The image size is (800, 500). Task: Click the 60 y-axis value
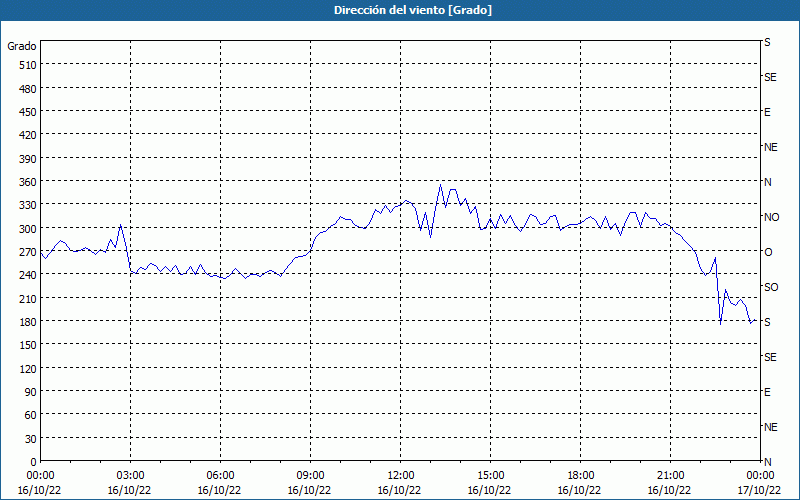click(x=31, y=415)
